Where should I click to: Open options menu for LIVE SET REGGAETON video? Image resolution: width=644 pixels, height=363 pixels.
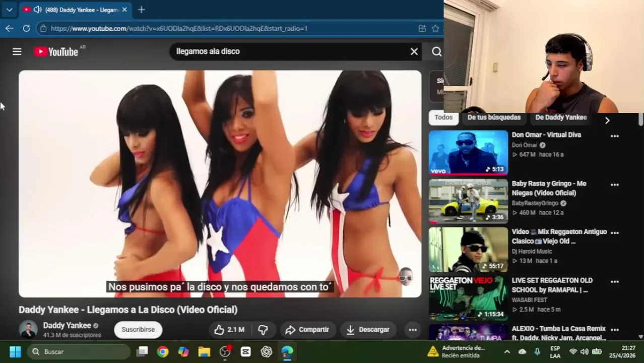[x=615, y=282]
